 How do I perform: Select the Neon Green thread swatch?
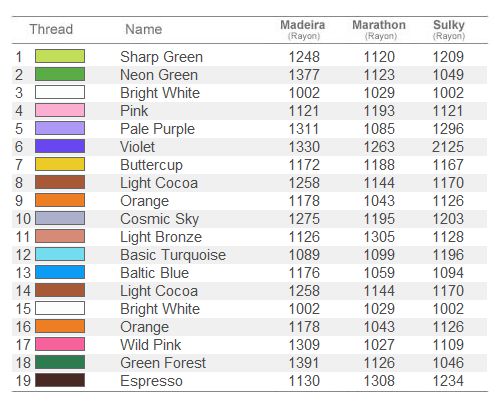(60, 74)
